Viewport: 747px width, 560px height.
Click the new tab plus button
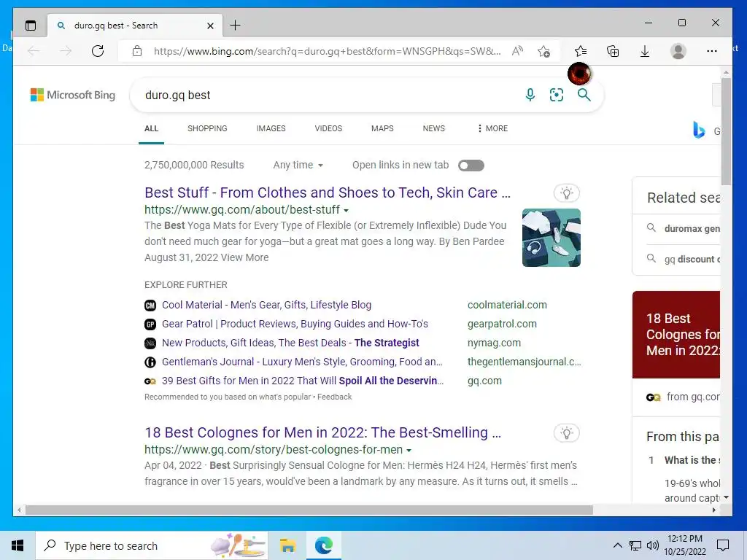tap(236, 26)
